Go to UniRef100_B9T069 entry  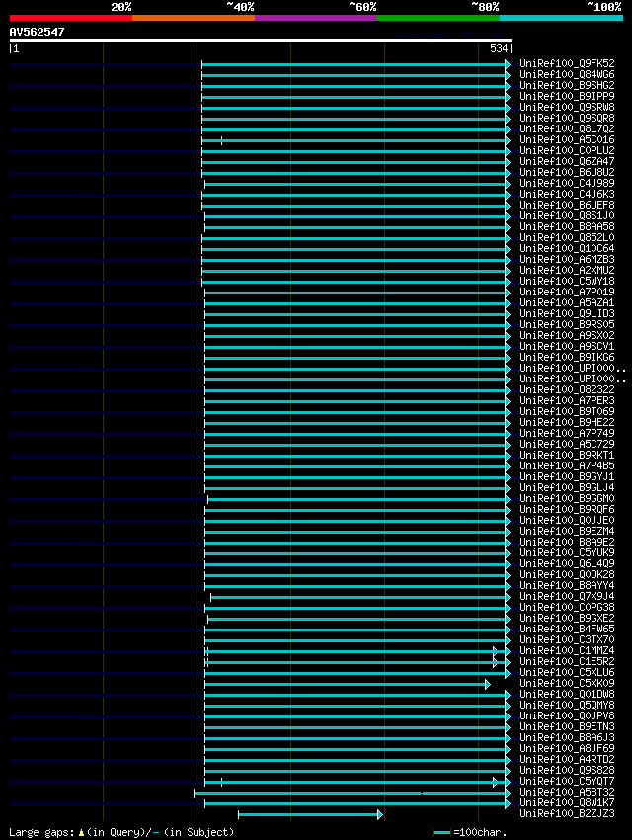(567, 411)
